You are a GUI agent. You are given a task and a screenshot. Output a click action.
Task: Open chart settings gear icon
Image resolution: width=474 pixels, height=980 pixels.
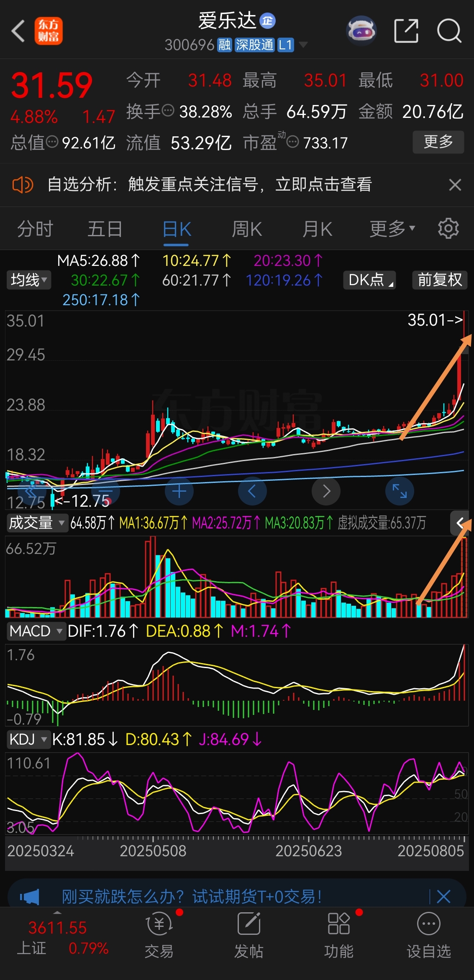[448, 228]
